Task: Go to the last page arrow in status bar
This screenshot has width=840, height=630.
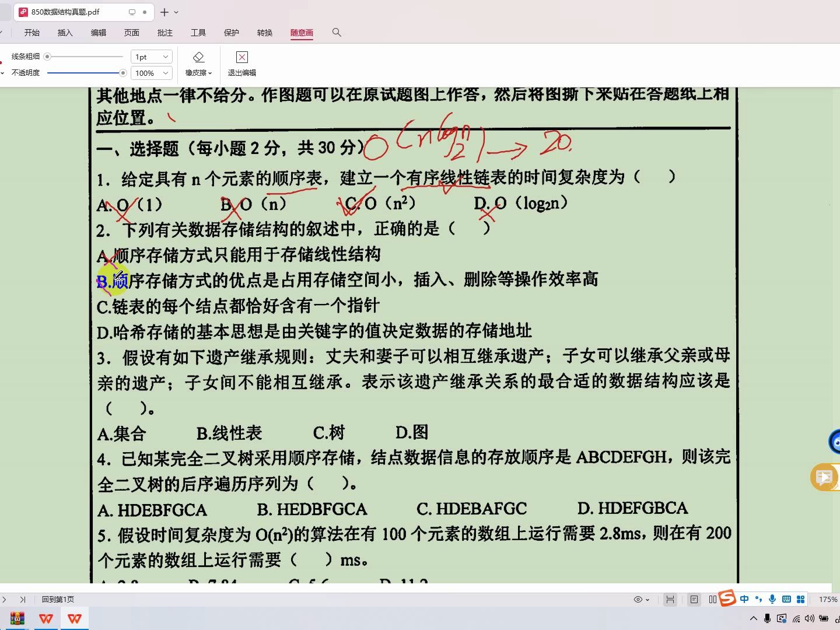Action: coord(23,600)
